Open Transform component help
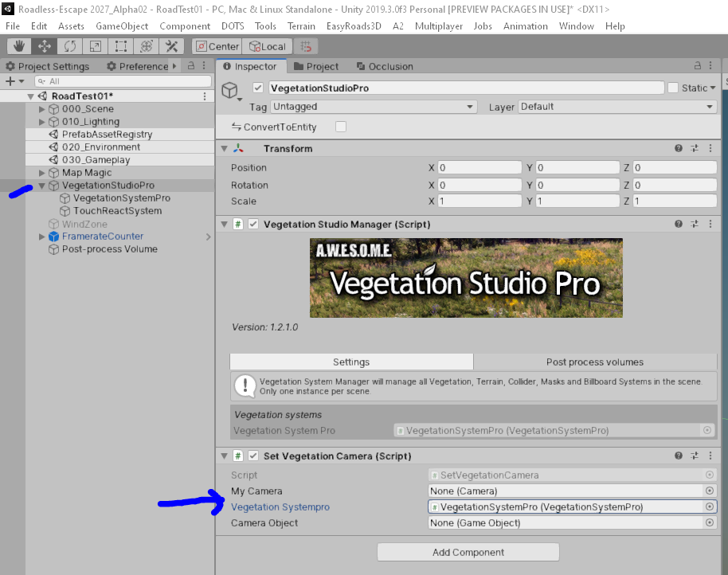 (x=679, y=148)
